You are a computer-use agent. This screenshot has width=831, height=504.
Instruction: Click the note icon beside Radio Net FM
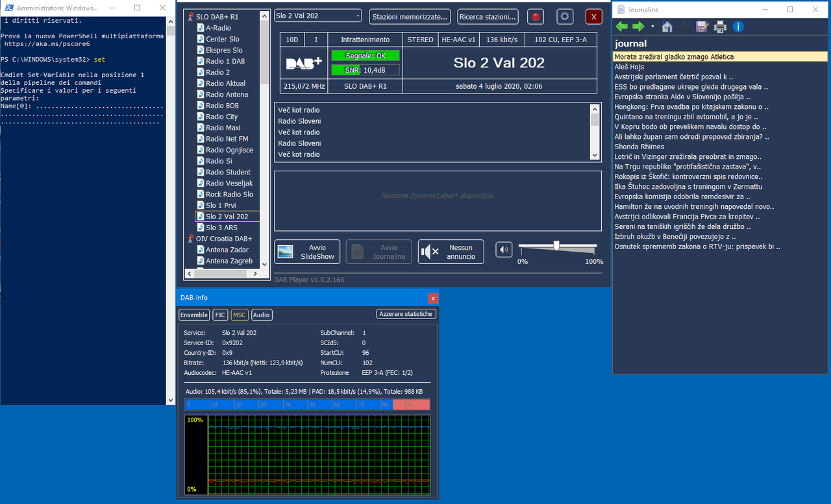point(201,139)
